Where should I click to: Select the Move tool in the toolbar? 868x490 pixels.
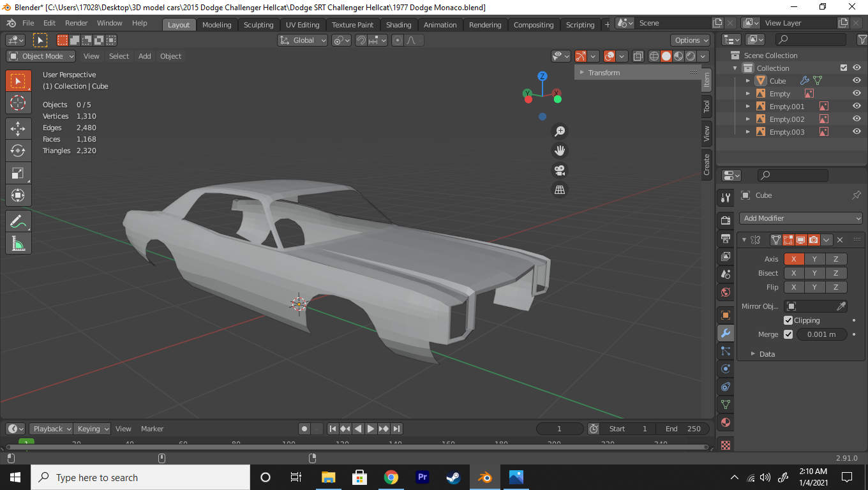[18, 128]
